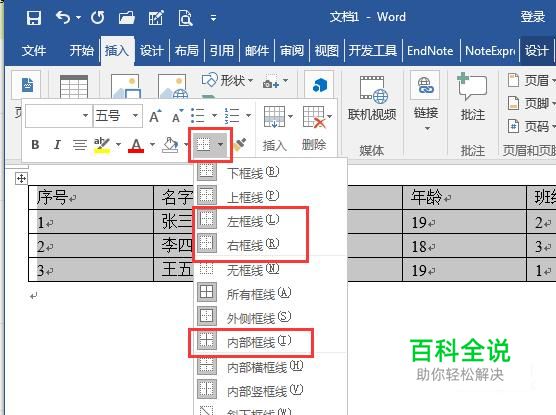This screenshot has width=556, height=415.
Task: Click the numbered list icon
Action: click(232, 116)
